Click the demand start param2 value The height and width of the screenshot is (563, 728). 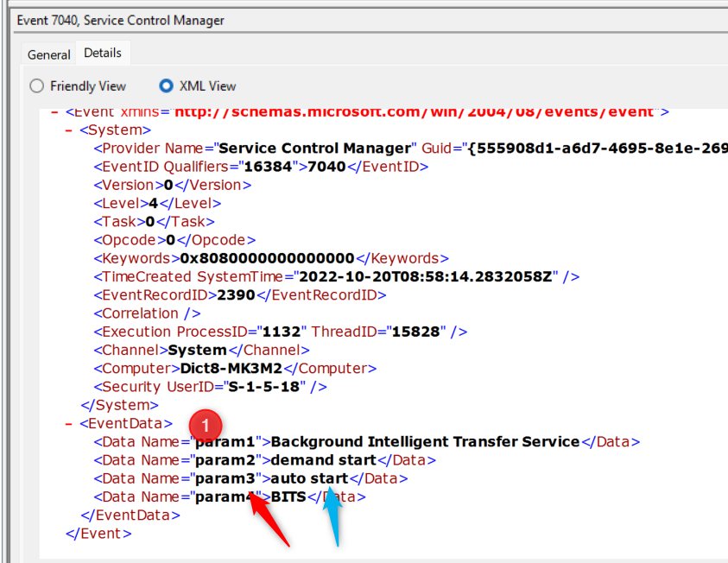[323, 460]
